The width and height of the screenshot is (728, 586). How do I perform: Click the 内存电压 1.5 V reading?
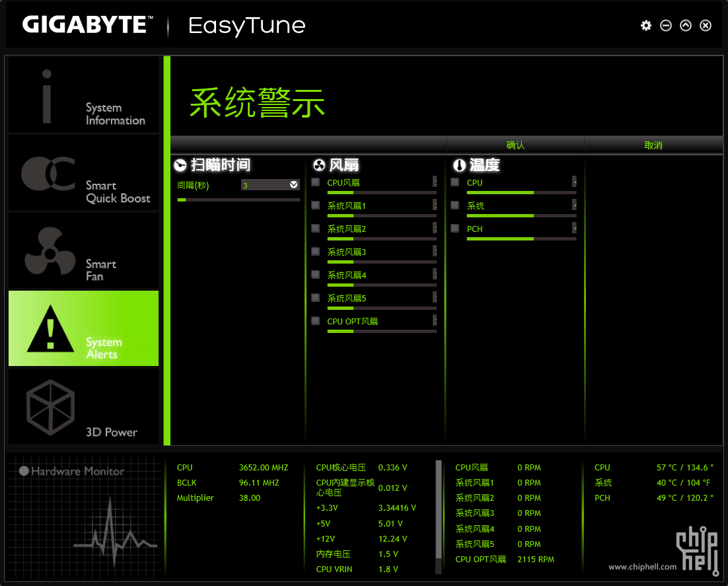(388, 554)
